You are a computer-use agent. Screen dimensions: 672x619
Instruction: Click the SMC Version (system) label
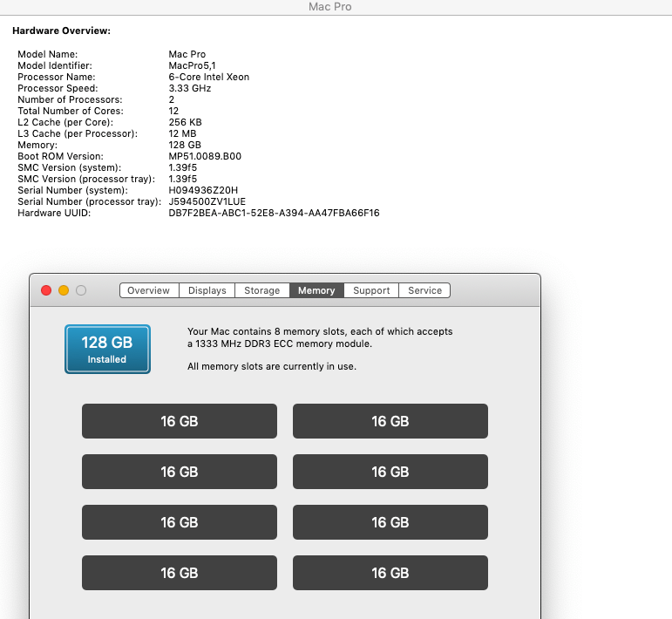tap(70, 167)
